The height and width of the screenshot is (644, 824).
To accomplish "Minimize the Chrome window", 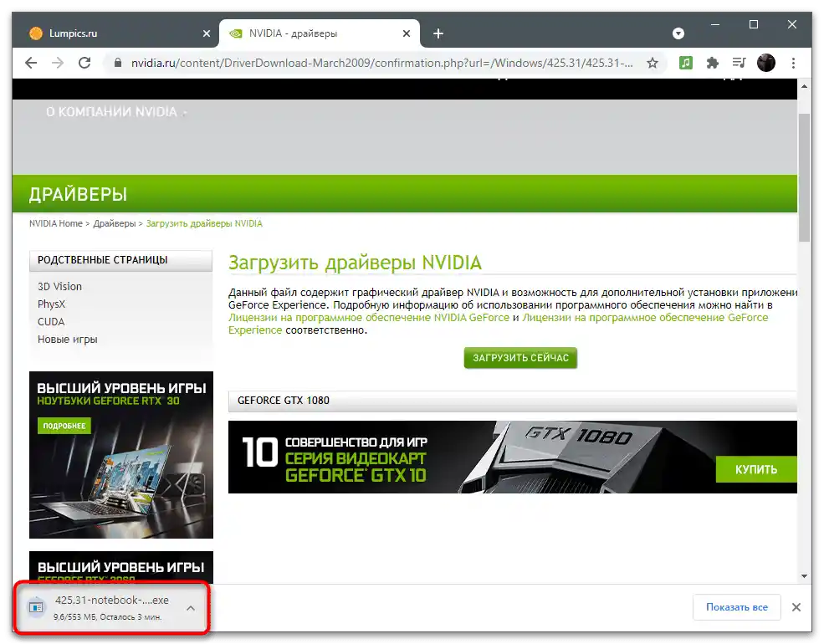I will tap(714, 24).
